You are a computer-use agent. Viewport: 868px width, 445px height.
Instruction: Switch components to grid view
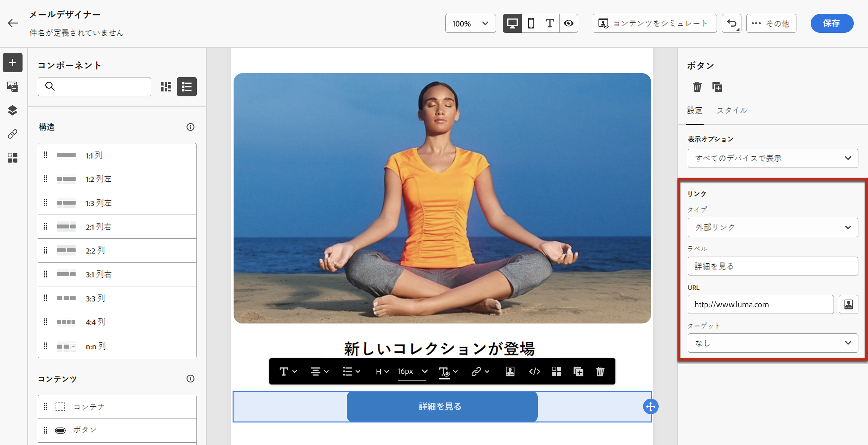[166, 86]
